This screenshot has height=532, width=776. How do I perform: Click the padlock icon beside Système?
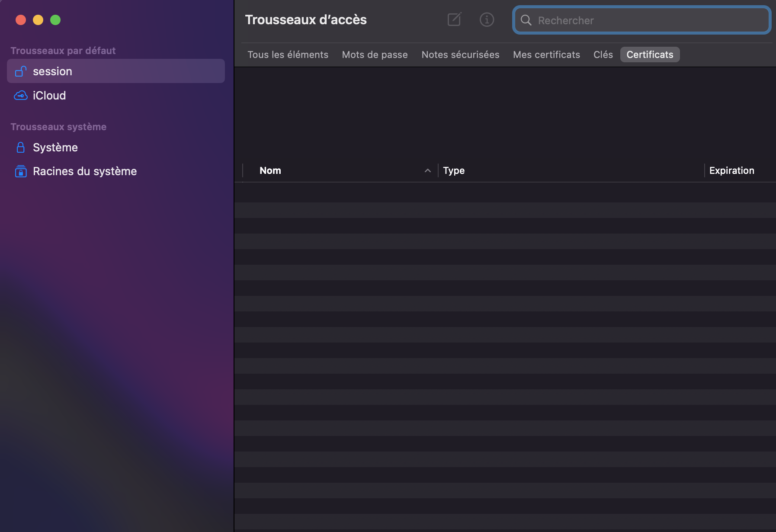(20, 147)
